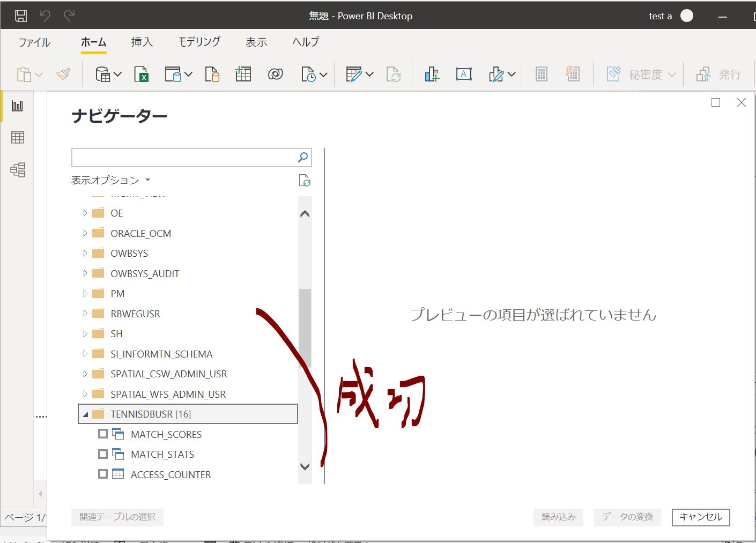Click the Navigator search input field
756x543 pixels.
[183, 158]
